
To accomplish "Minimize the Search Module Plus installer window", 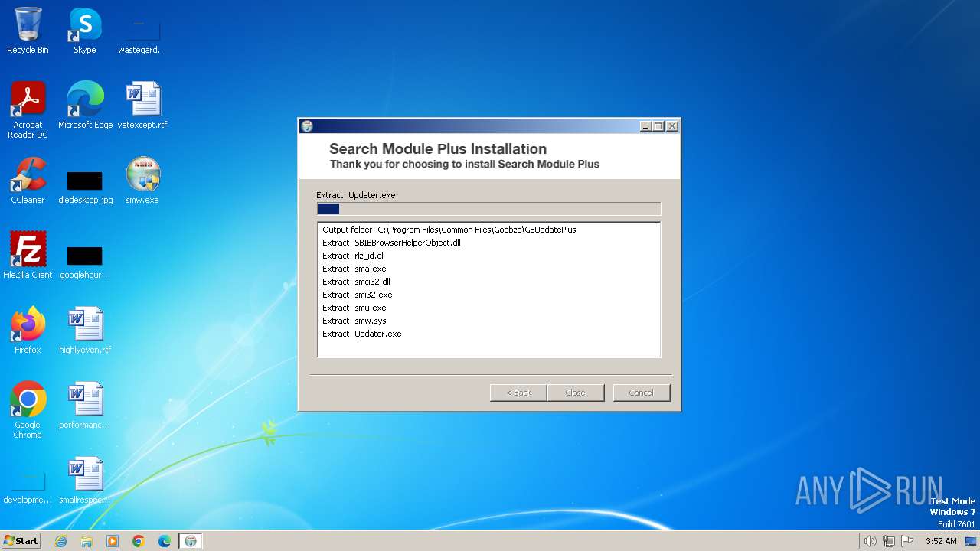I will click(x=645, y=126).
